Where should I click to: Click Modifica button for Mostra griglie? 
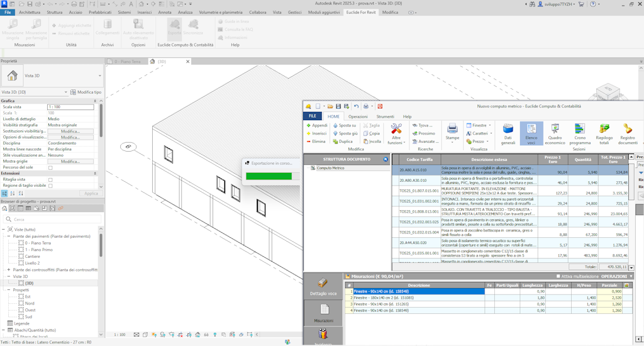coord(70,162)
